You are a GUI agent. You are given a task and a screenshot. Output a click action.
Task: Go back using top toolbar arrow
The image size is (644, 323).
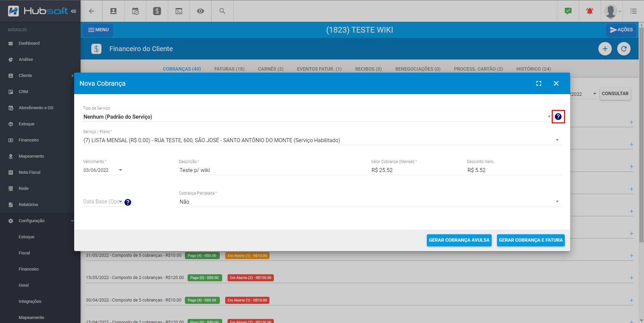coord(91,11)
